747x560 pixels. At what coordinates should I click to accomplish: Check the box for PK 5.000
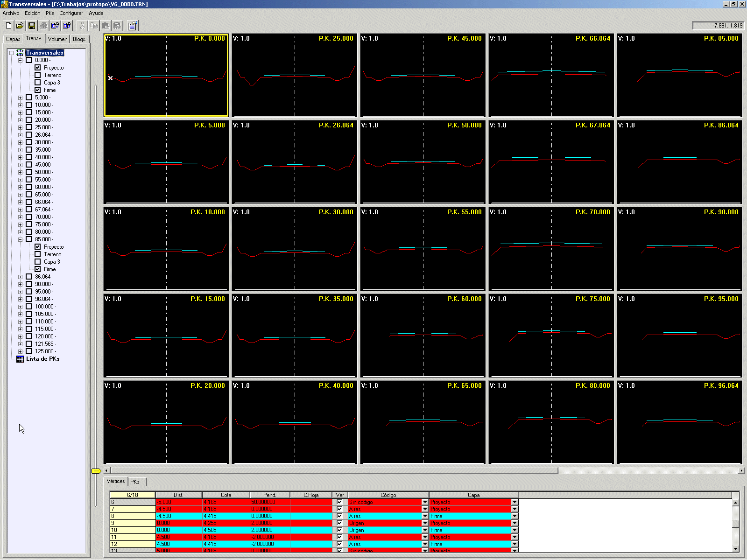(29, 98)
